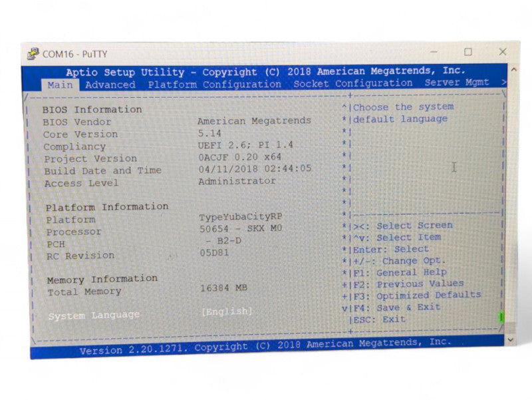Click the Enter: Select key hint
Viewport: 532px width, 400px height.
tap(391, 250)
